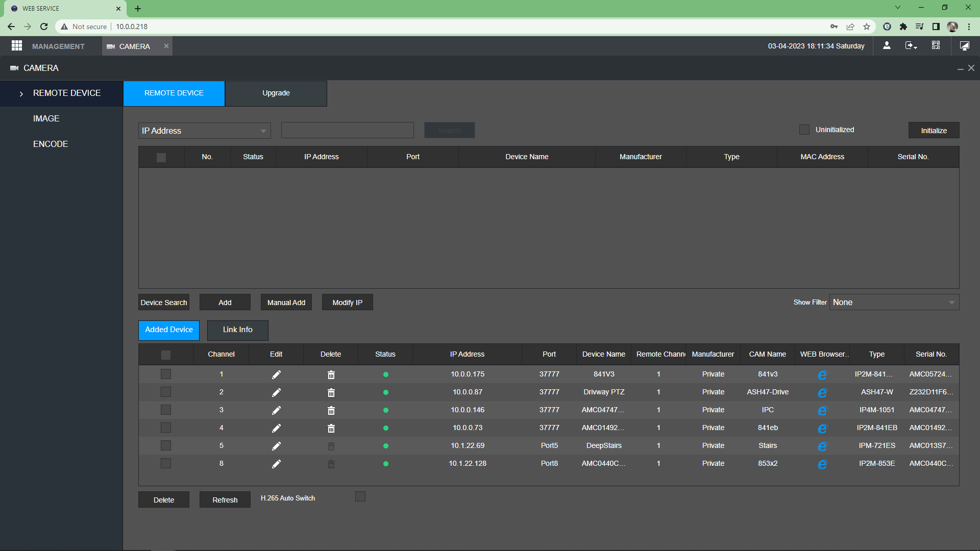The height and width of the screenshot is (551, 980).
Task: Check the channel 8 row checkbox
Action: point(166,463)
